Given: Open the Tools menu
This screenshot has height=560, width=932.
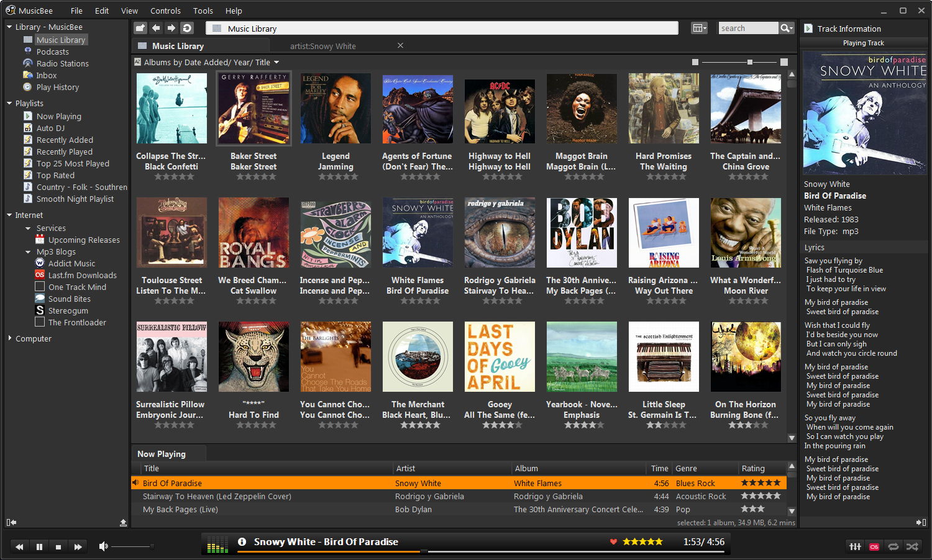Looking at the screenshot, I should point(203,11).
